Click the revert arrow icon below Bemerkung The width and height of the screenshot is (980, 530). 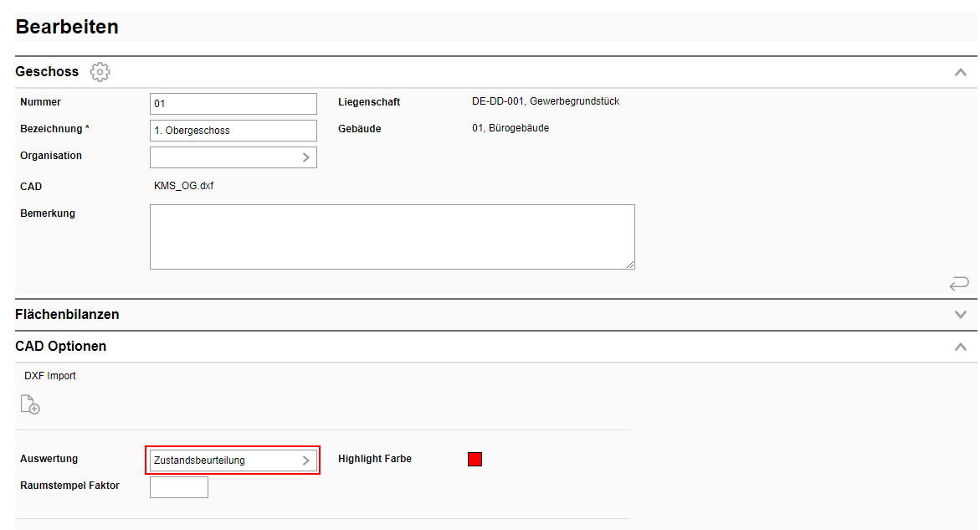point(959,283)
